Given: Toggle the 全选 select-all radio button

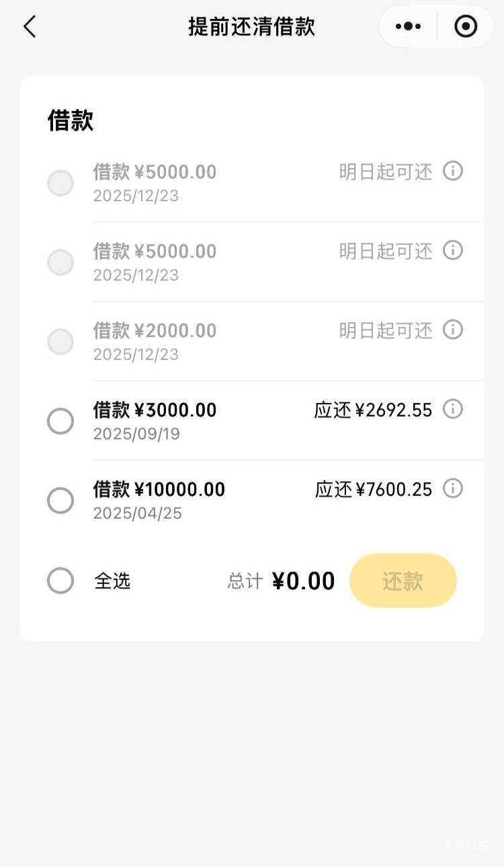Looking at the screenshot, I should coord(60,580).
